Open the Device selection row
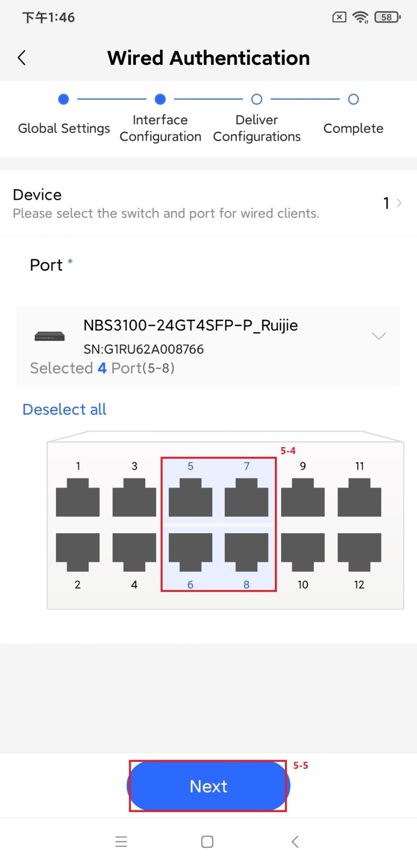 208,203
